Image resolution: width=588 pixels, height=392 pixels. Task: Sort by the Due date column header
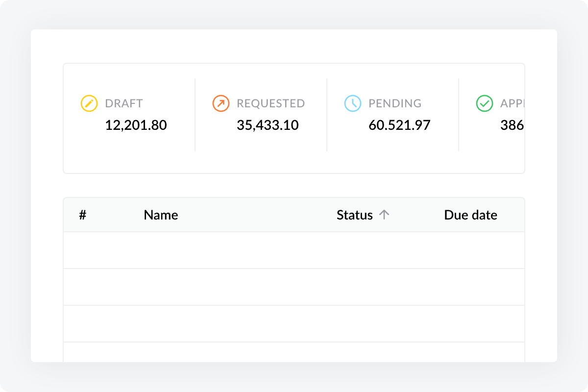click(470, 215)
